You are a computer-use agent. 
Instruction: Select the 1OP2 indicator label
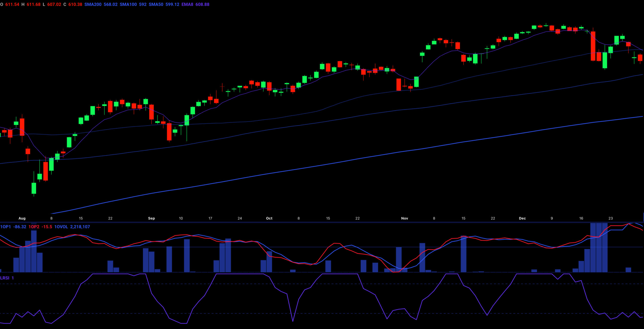coord(34,227)
